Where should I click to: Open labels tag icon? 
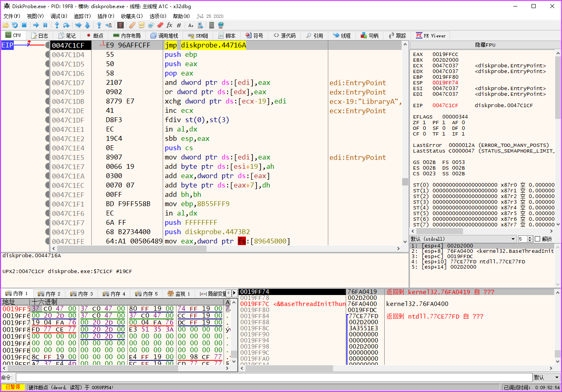pos(151,25)
